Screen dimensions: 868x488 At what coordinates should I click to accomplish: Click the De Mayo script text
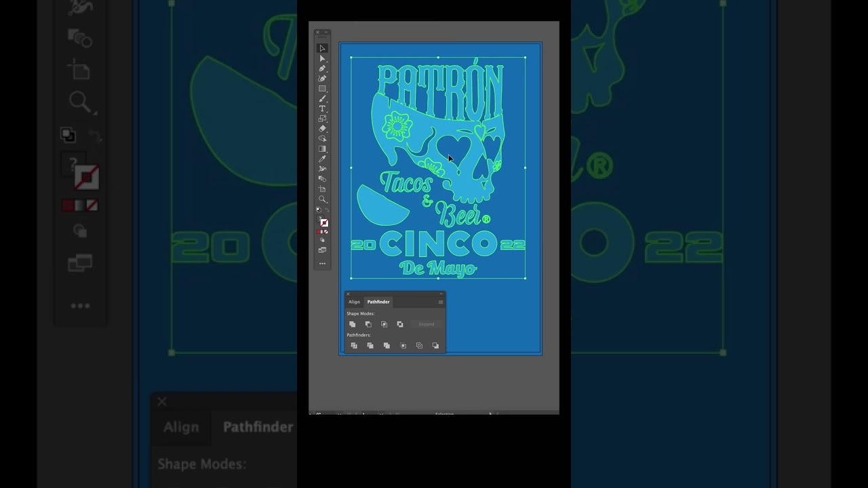438,268
